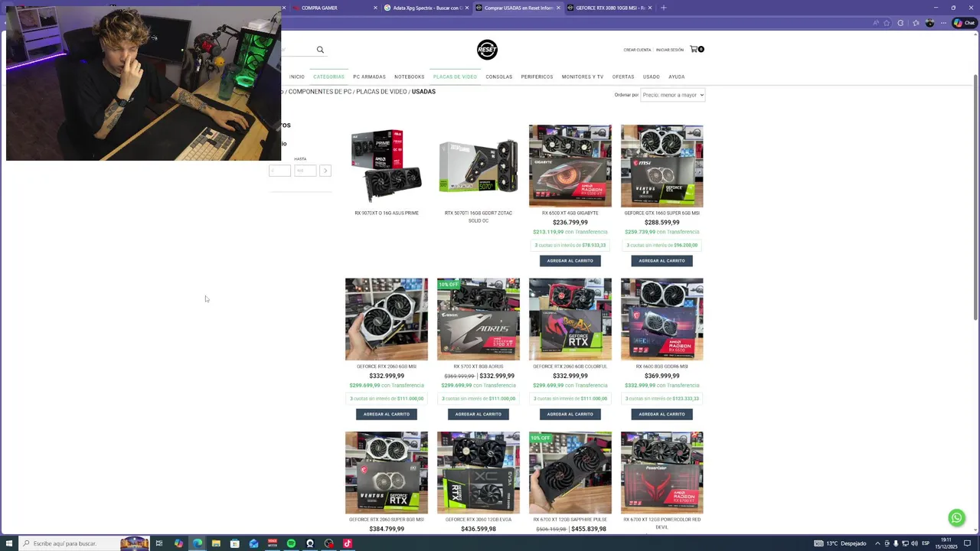Screen dimensions: 980x551
Task: Open a new browser tab
Action: [663, 8]
